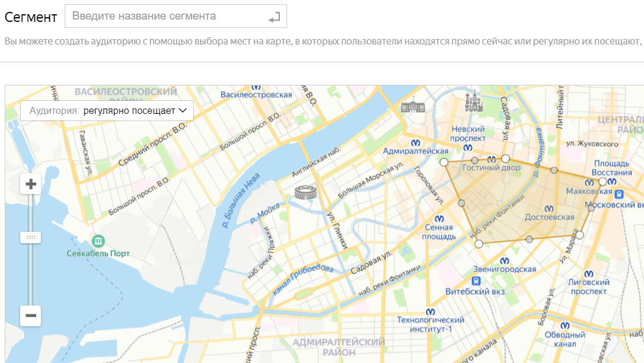Select the polygon vertex near Звенигородская
Screen dimensions: 644x363
click(479, 244)
